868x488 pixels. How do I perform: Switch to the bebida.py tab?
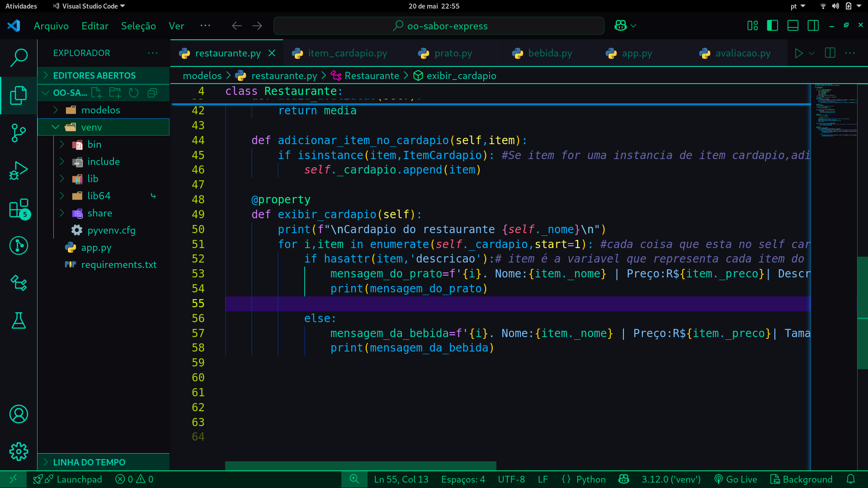tap(550, 53)
